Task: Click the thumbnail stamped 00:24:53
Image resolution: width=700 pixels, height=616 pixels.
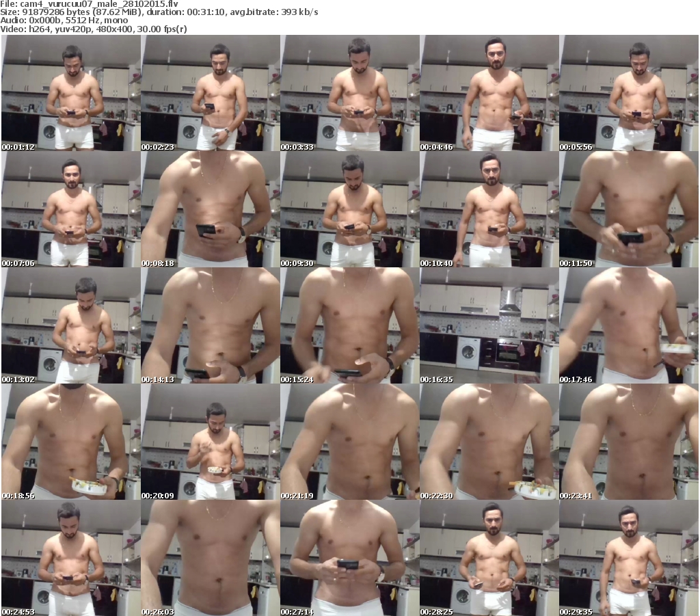Action: 71,558
